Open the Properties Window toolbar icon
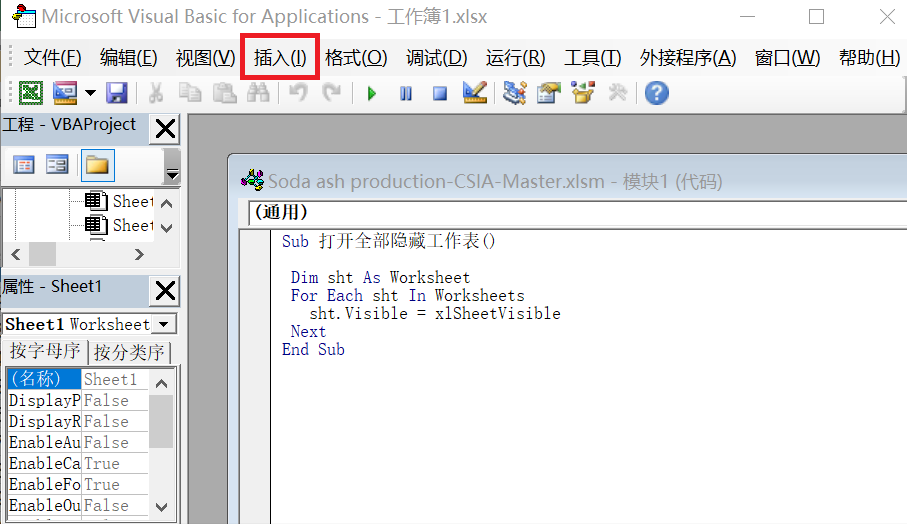Screen dimensions: 907x524 coord(548,93)
